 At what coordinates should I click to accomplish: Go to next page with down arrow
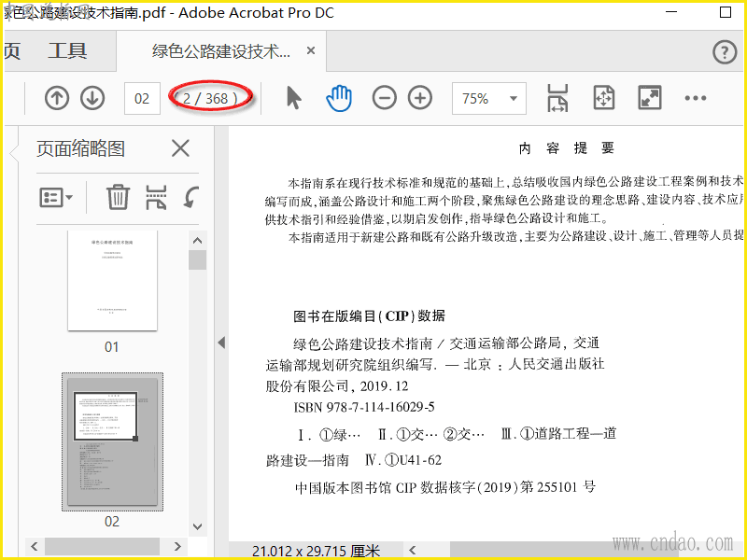point(92,98)
